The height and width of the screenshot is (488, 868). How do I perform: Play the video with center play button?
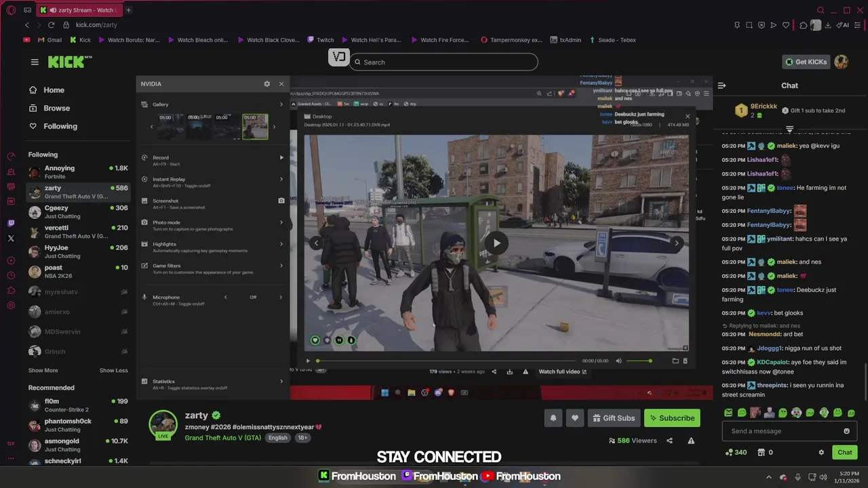point(496,243)
